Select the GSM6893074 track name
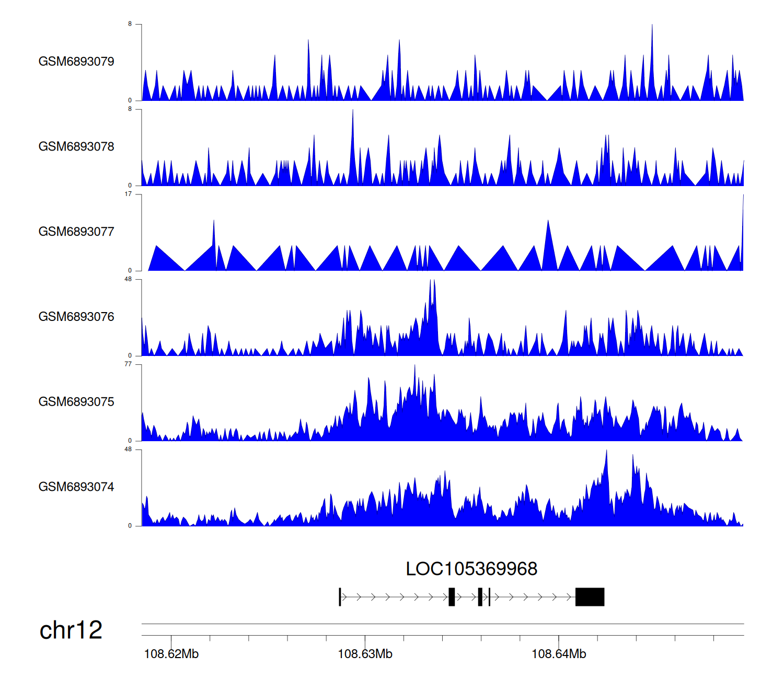 (76, 487)
